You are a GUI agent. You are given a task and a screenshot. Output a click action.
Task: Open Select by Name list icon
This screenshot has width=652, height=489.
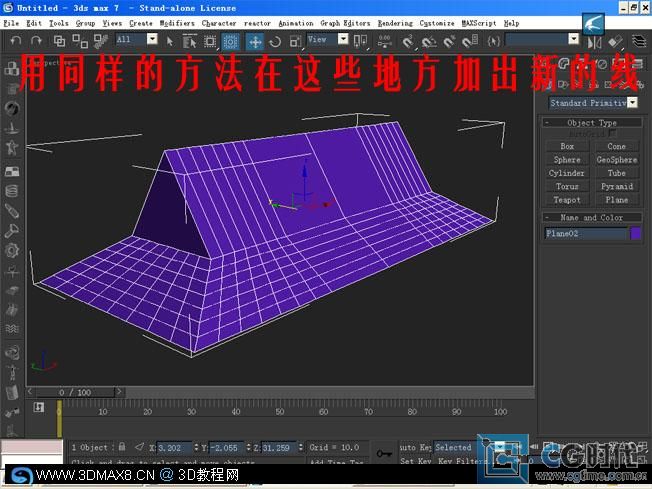(x=189, y=41)
